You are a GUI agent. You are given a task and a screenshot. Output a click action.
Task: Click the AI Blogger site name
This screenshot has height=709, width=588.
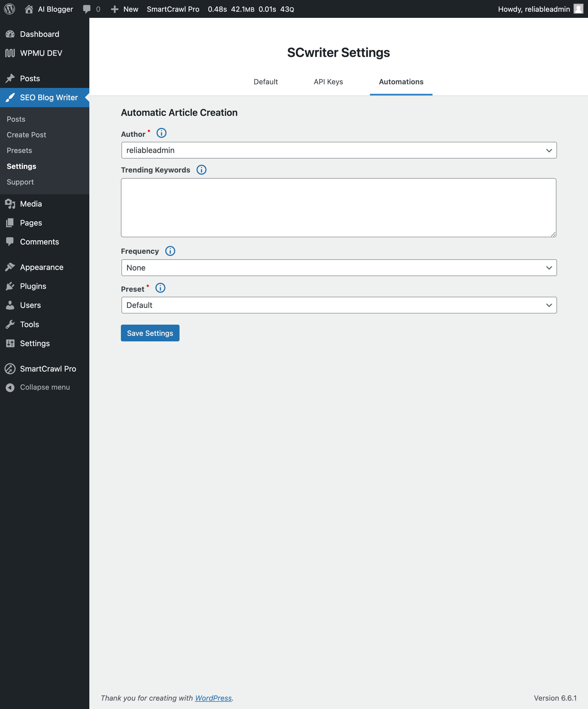coord(55,9)
